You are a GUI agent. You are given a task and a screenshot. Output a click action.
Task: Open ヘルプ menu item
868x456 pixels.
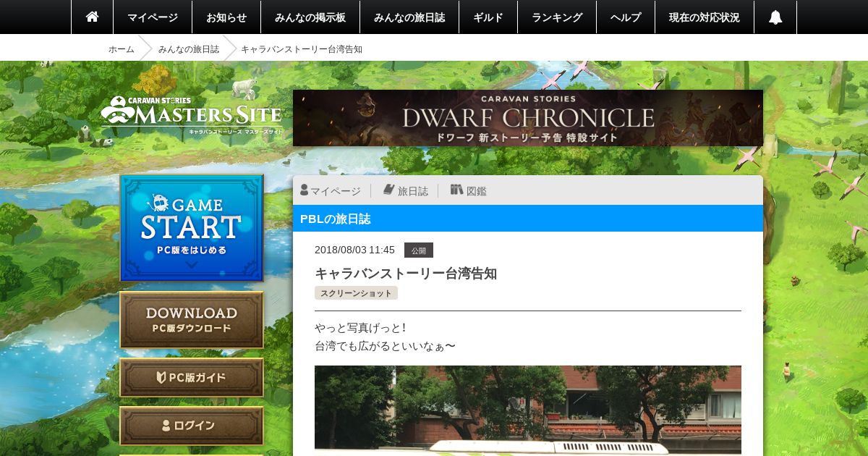626,17
